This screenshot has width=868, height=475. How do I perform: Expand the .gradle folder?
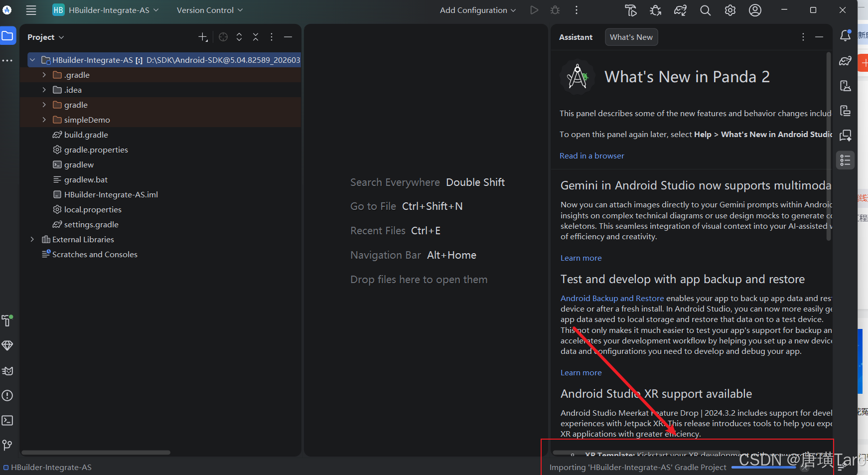click(44, 75)
